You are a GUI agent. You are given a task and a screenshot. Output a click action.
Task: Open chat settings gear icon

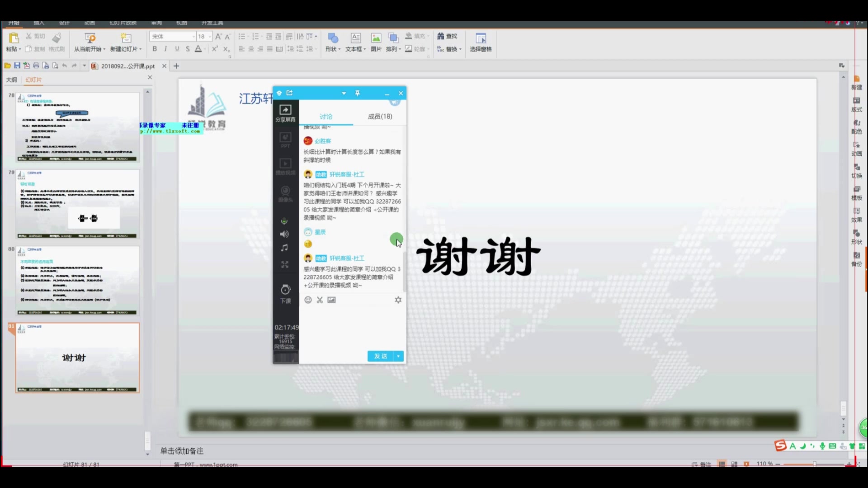point(398,300)
